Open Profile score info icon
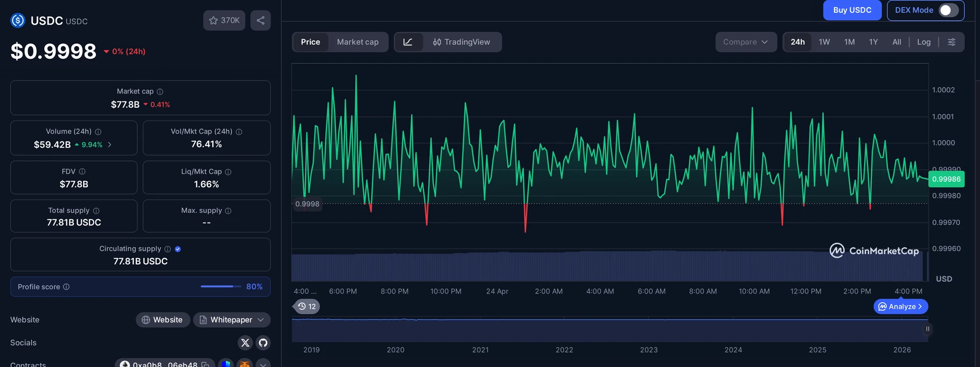The height and width of the screenshot is (367, 980). click(66, 287)
